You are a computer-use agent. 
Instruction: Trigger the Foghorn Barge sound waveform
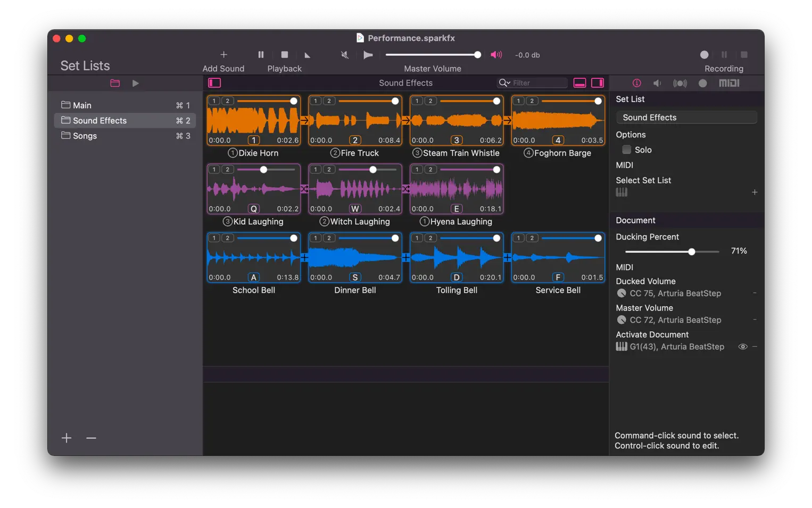558,121
